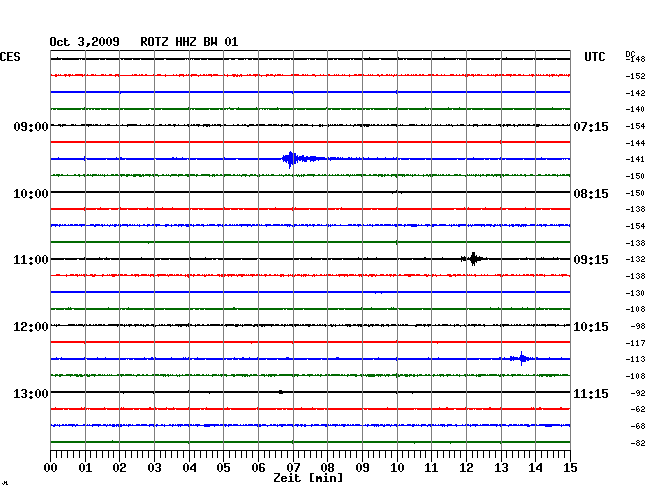Click the Zeit [min] axis title
Screen dimensions: 650x494
(x=308, y=478)
